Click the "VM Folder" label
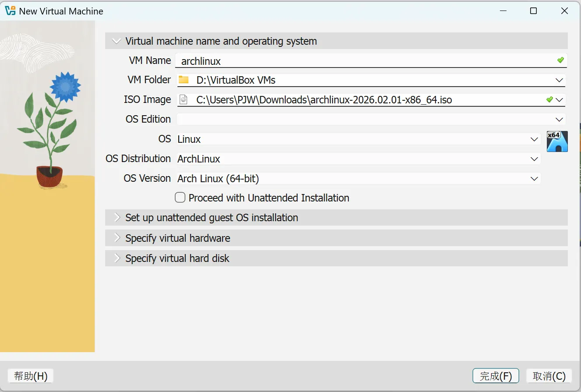581x392 pixels. tap(149, 80)
